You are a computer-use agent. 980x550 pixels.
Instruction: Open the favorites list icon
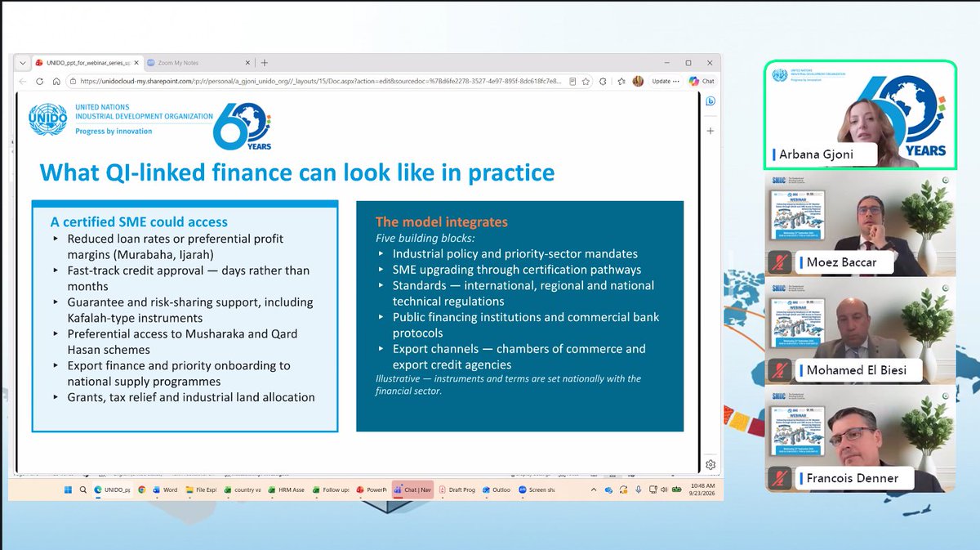tap(622, 81)
